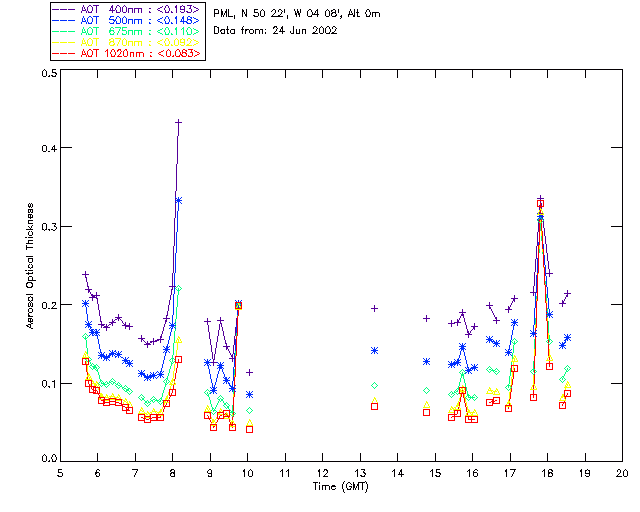This screenshot has width=640, height=512.
Task: Click the time axis label 9
Action: (210, 473)
